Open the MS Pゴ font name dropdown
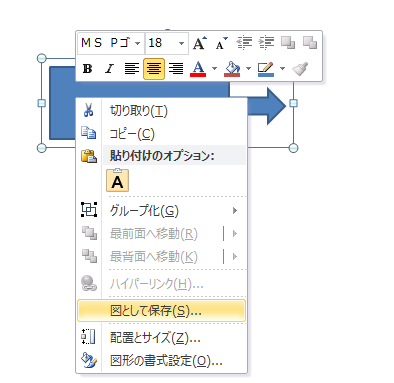 pos(137,43)
